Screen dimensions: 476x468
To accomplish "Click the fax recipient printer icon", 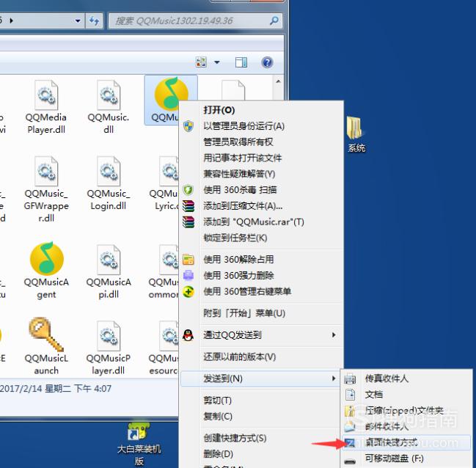I will [x=350, y=379].
